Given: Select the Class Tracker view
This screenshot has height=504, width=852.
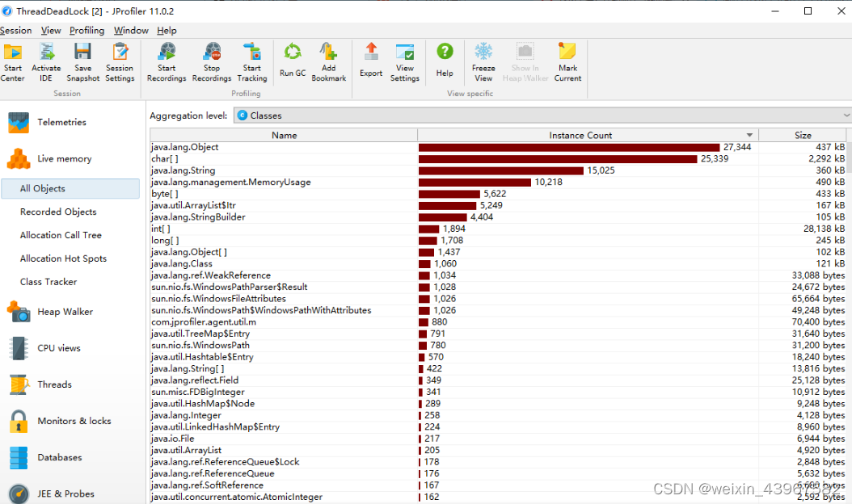Looking at the screenshot, I should point(49,282).
